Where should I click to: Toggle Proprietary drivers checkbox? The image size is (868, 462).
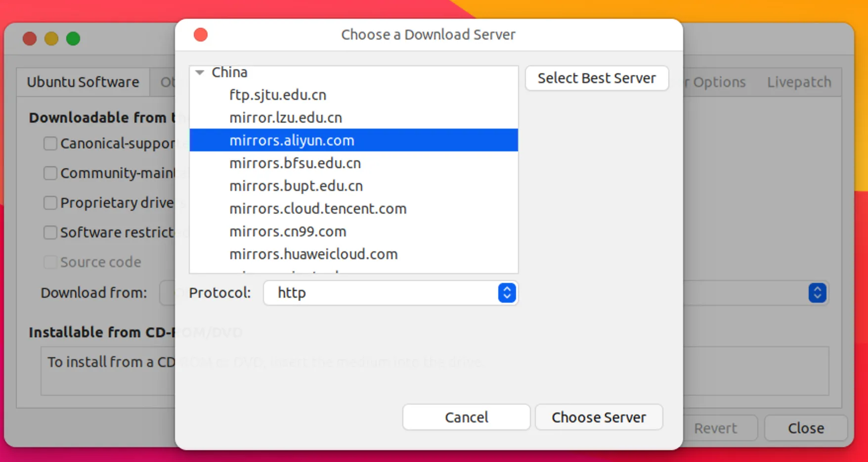(50, 203)
